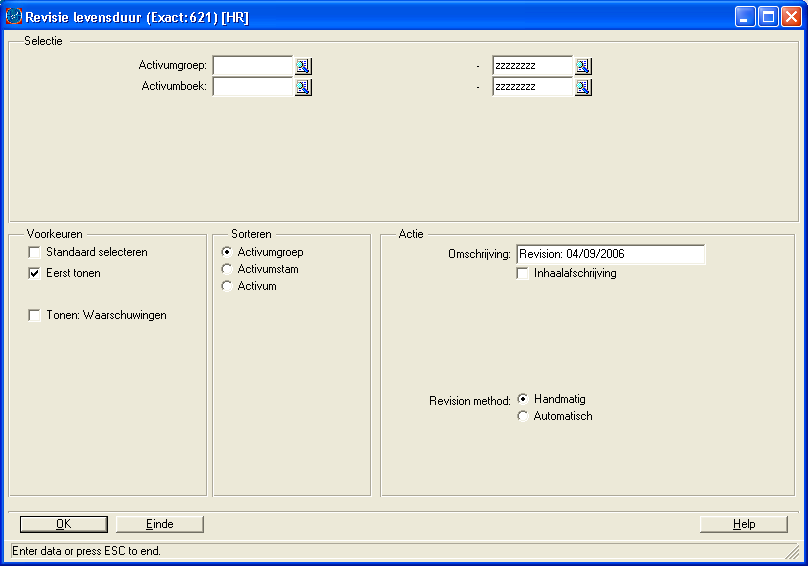The image size is (808, 566).
Task: Choose the Activum sort radio button
Action: pos(227,286)
